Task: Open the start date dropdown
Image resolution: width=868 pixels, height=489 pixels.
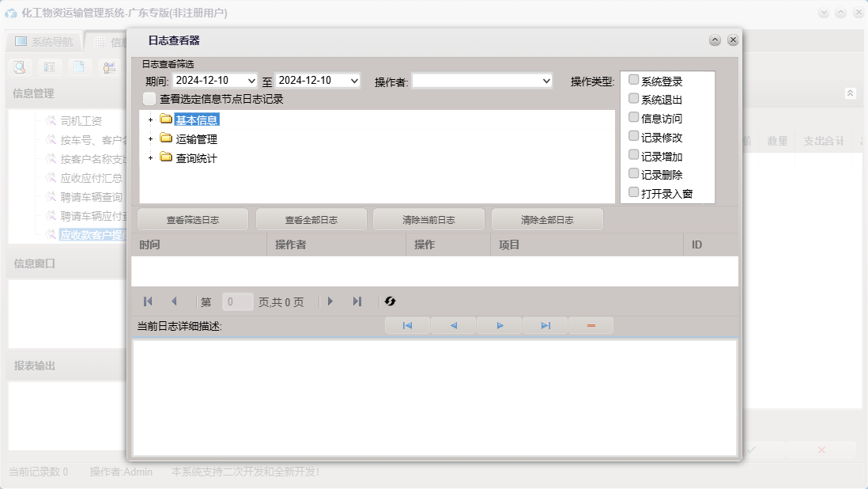Action: [x=251, y=81]
